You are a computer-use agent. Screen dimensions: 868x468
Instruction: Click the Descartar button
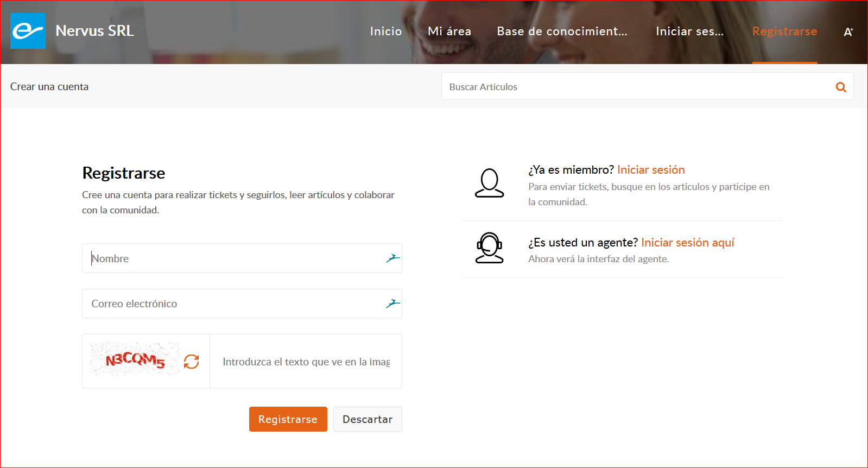pyautogui.click(x=368, y=419)
